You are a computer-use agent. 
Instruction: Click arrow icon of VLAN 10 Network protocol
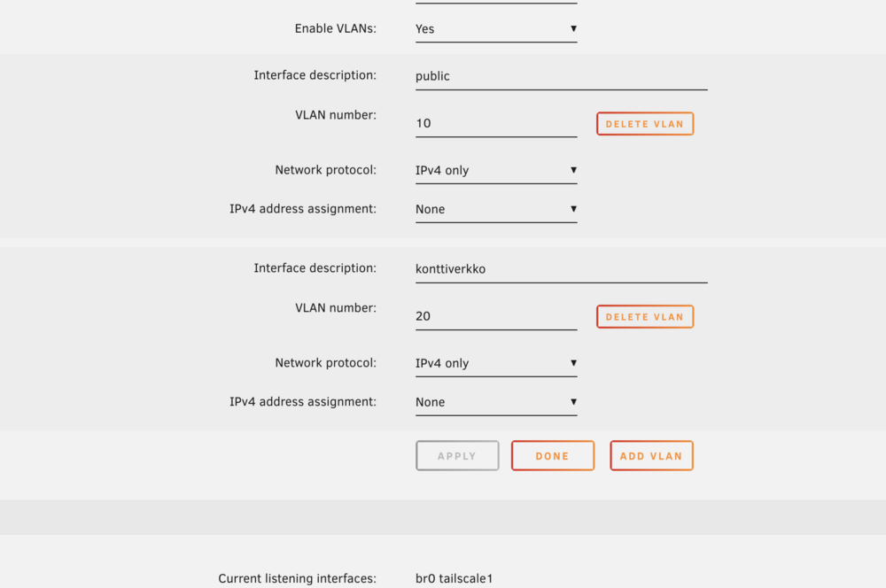coord(573,170)
